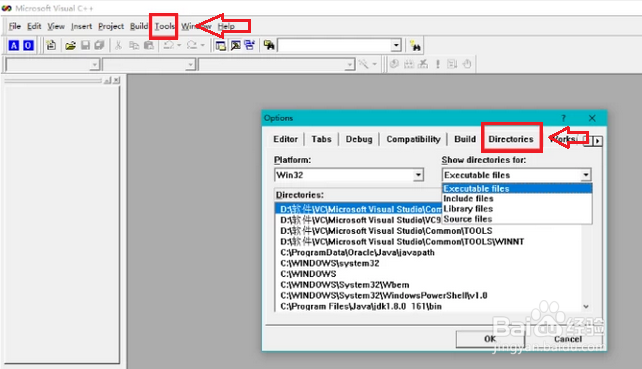Open the Insert menu
Viewport: 642px width, 369px height.
tap(81, 26)
